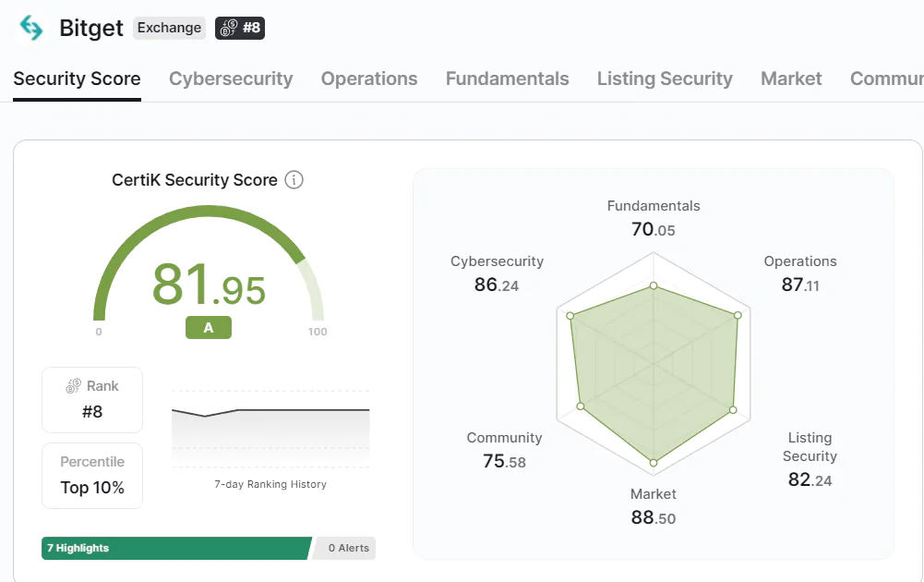Click the Community point on radar chart
924x582 pixels.
click(x=581, y=406)
